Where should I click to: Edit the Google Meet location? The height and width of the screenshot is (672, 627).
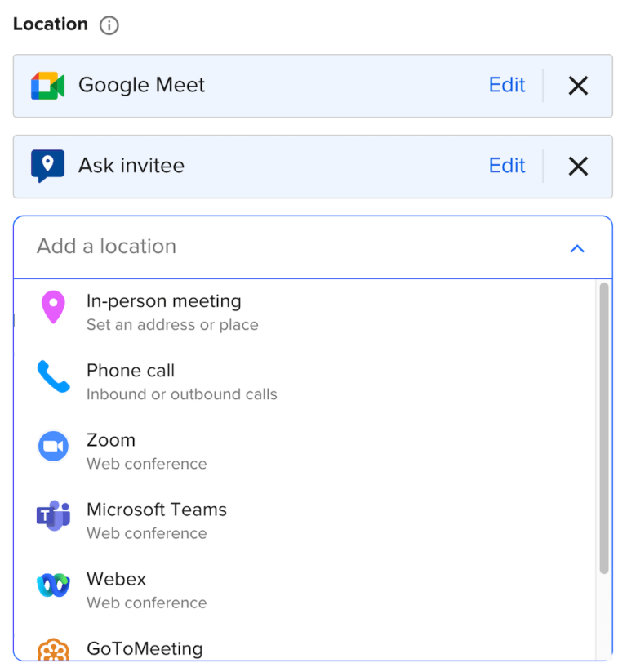507,85
